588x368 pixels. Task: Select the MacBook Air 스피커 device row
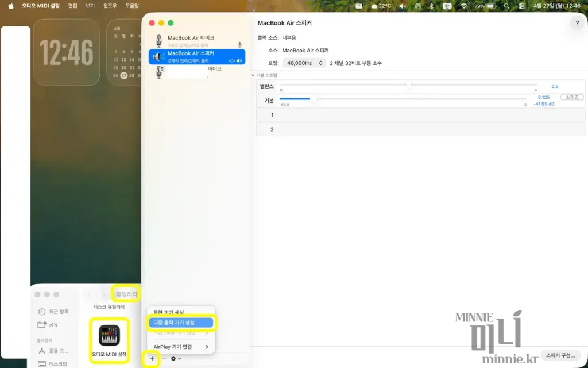click(x=197, y=57)
